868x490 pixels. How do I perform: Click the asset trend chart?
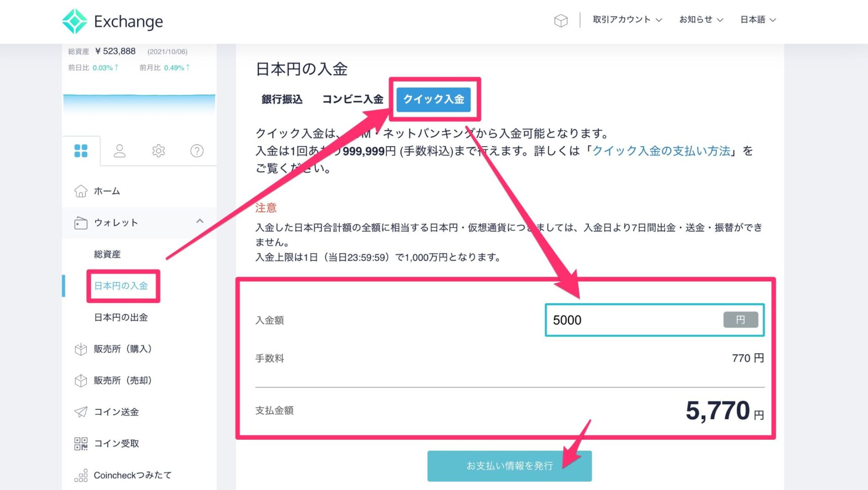139,104
